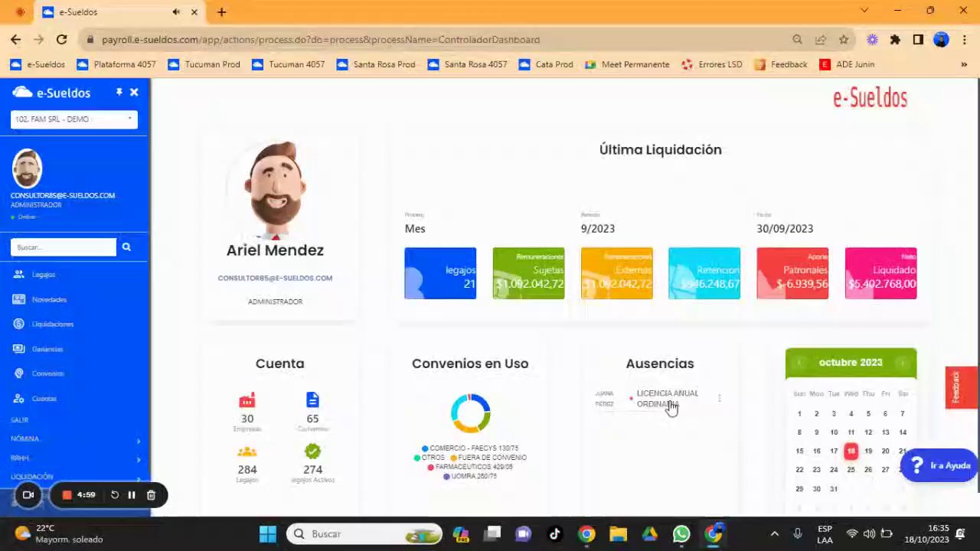Open WhatsApp from the taskbar
The width and height of the screenshot is (980, 551).
click(681, 534)
